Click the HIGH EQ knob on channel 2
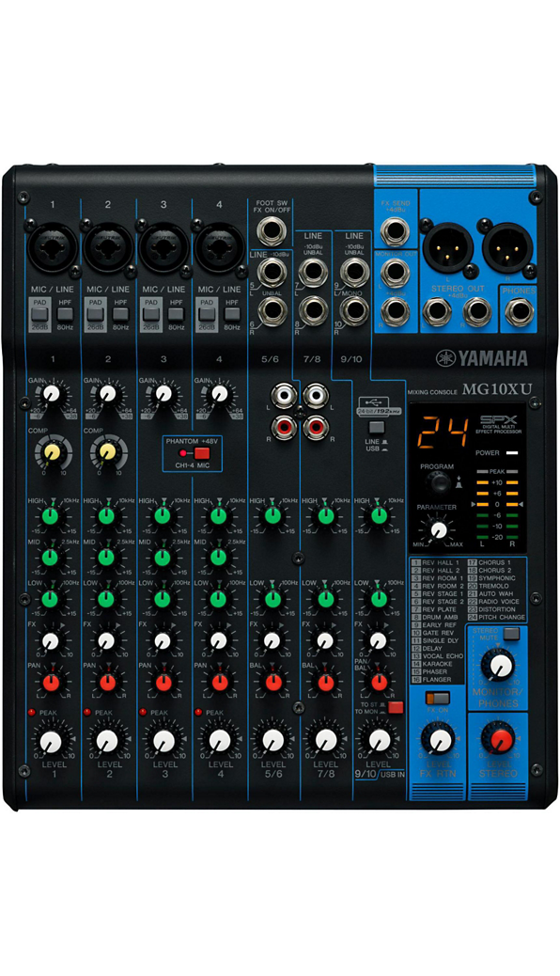 click(x=107, y=516)
